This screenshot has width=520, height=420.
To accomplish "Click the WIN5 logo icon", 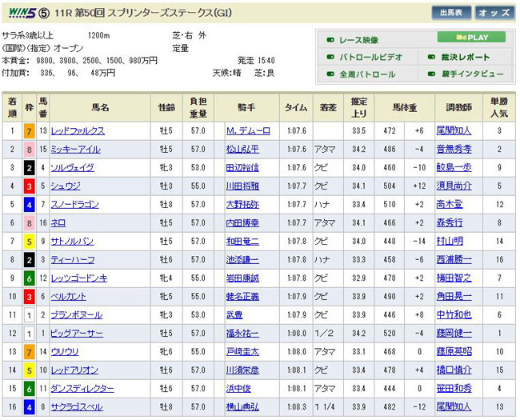I will (18, 12).
